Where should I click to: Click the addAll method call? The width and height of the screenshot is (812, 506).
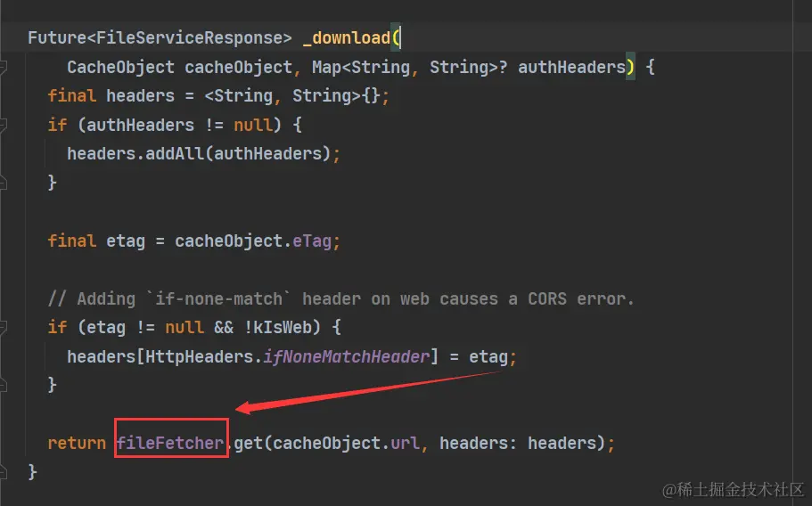[x=175, y=153]
